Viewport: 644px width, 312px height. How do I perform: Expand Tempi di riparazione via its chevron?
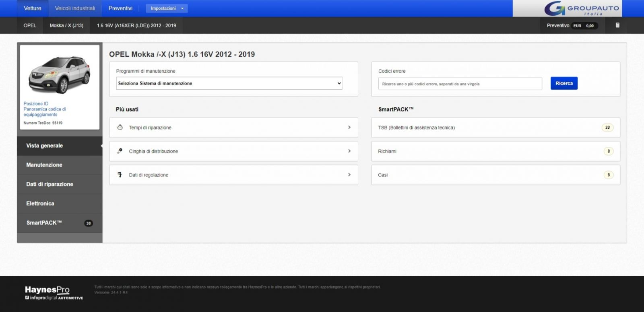click(x=349, y=127)
